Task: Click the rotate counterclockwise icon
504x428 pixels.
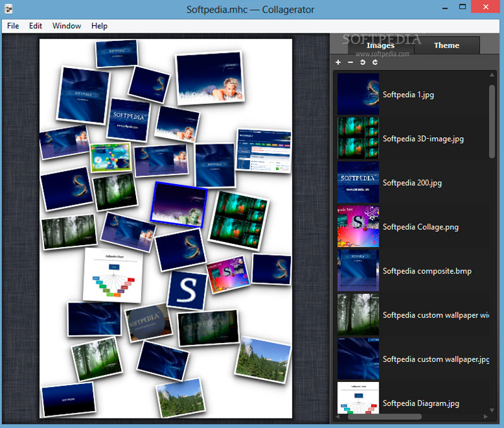Action: [362, 62]
